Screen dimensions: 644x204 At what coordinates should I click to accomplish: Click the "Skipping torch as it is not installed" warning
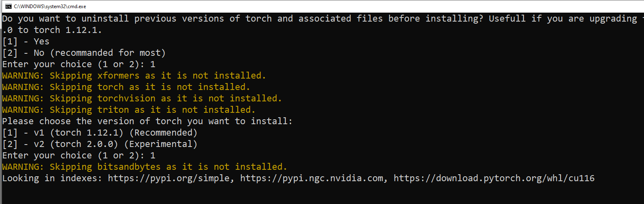pyautogui.click(x=150, y=87)
